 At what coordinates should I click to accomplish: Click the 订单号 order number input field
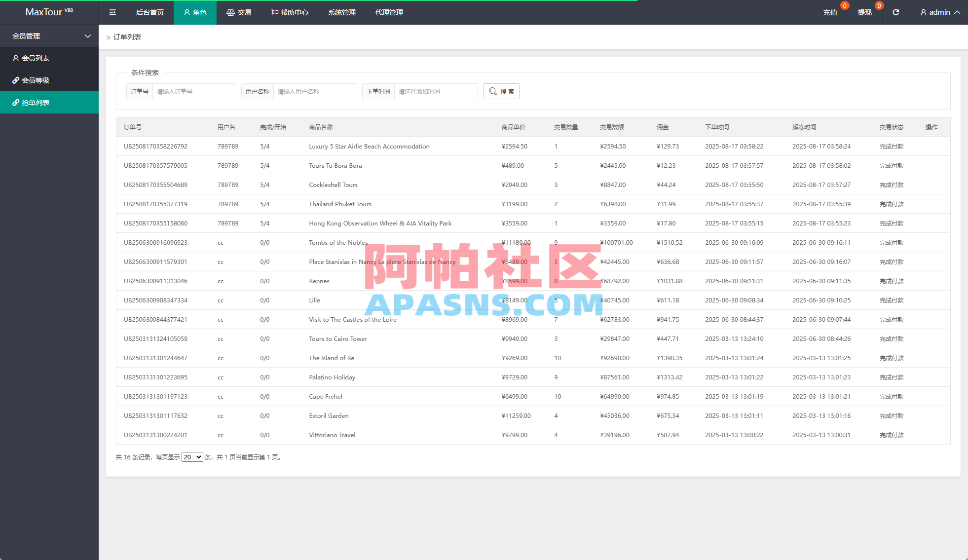point(194,91)
